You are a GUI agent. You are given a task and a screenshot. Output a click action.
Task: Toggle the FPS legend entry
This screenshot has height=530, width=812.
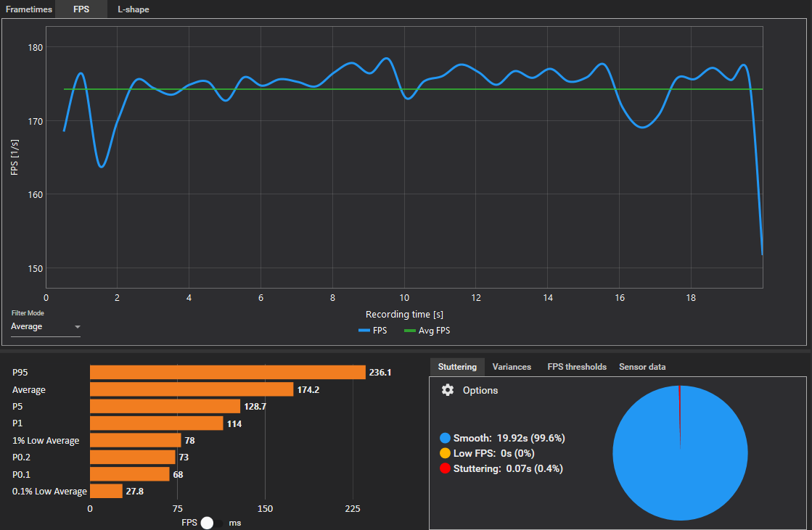pyautogui.click(x=373, y=330)
